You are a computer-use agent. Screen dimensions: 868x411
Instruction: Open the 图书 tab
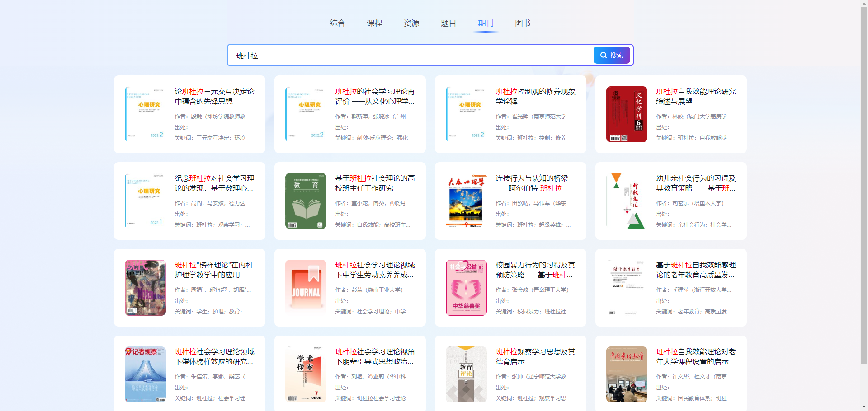coord(523,23)
